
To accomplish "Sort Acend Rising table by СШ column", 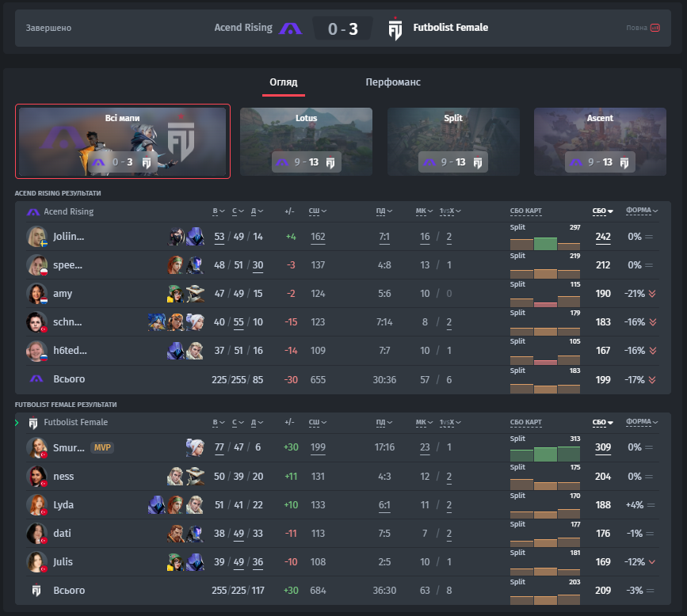I will pos(318,211).
